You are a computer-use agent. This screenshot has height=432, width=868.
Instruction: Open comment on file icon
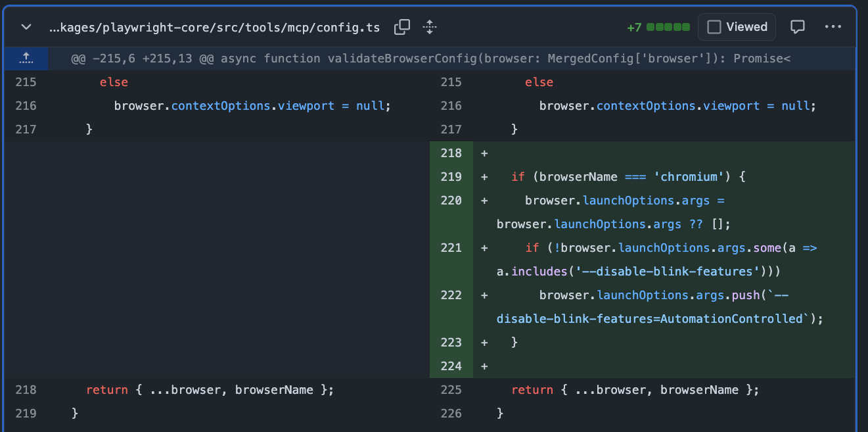point(798,27)
